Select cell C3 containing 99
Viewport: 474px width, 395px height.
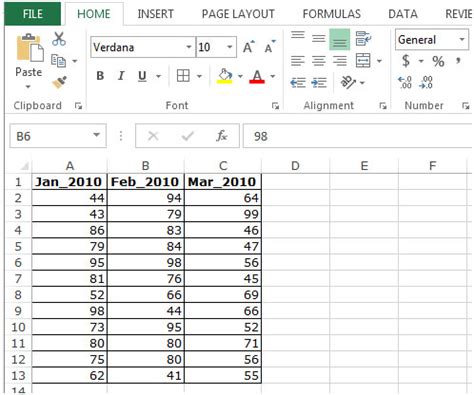coord(223,214)
